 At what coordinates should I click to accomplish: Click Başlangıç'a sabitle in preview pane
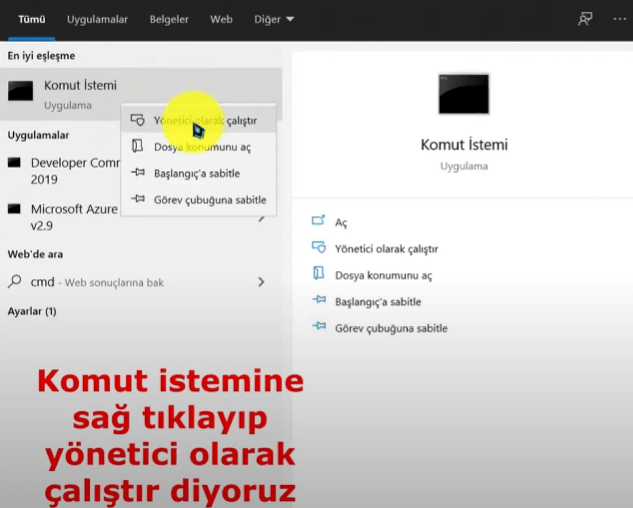378,302
